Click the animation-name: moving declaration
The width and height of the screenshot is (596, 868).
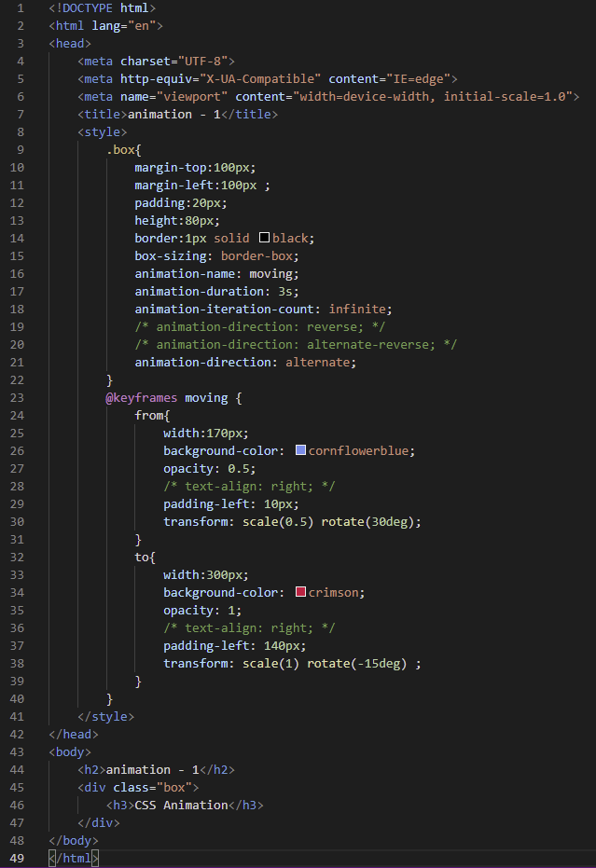[x=216, y=273]
